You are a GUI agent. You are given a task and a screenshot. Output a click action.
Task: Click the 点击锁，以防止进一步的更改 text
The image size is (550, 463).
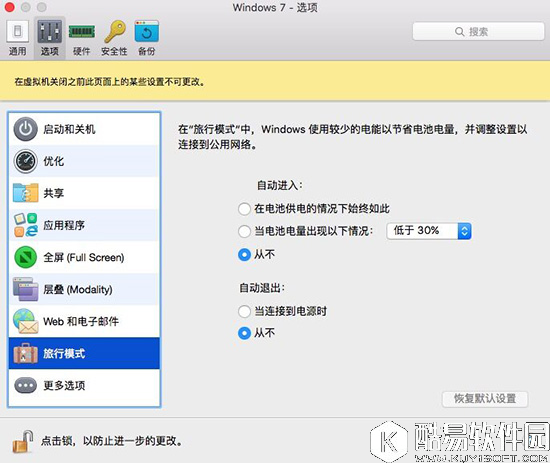click(x=112, y=441)
